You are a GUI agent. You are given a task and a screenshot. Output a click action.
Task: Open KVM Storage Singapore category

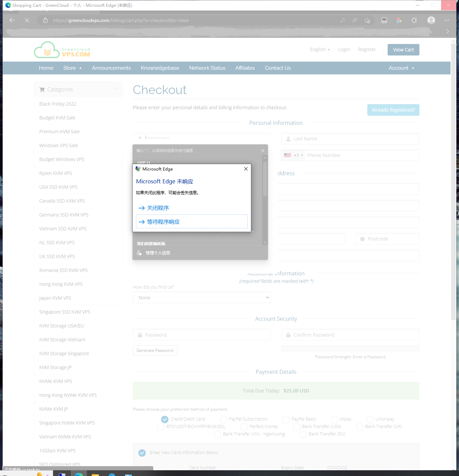64,354
